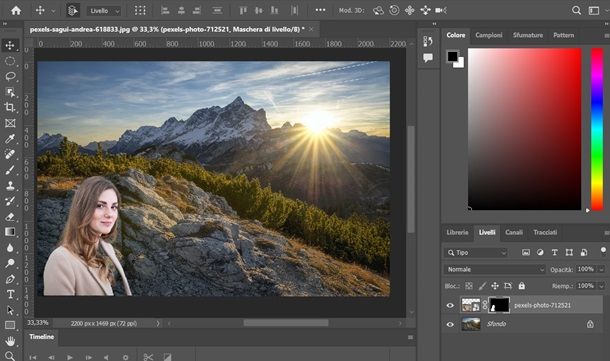Select the Lasso tool
The height and width of the screenshot is (361, 610).
10,76
